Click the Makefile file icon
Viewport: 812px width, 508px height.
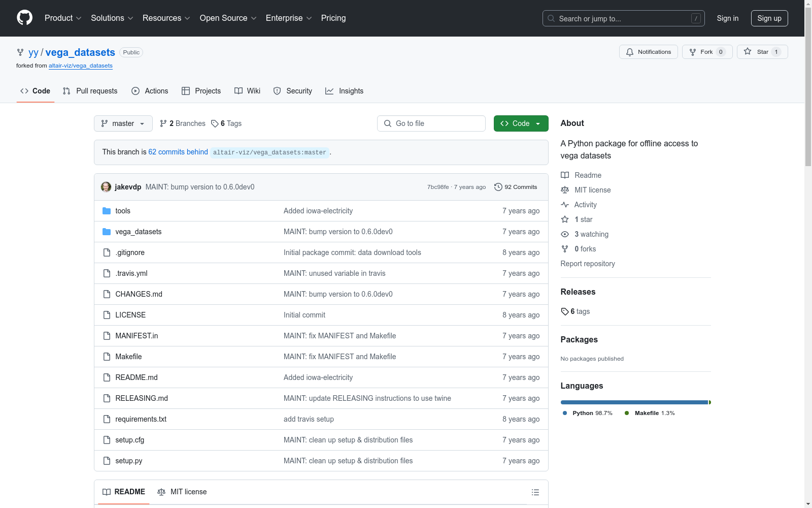107,357
